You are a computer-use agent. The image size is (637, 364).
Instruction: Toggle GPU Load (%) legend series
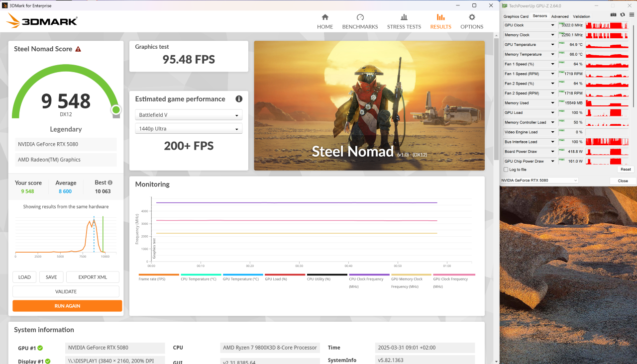pos(285,277)
